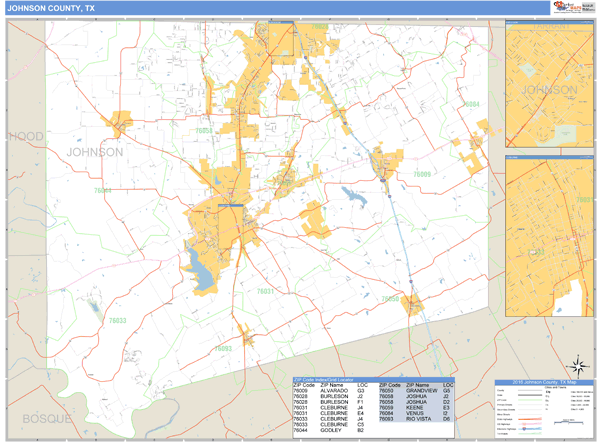The image size is (600, 442).
Task: Click the map scale bar in the legend
Action: [x=569, y=422]
